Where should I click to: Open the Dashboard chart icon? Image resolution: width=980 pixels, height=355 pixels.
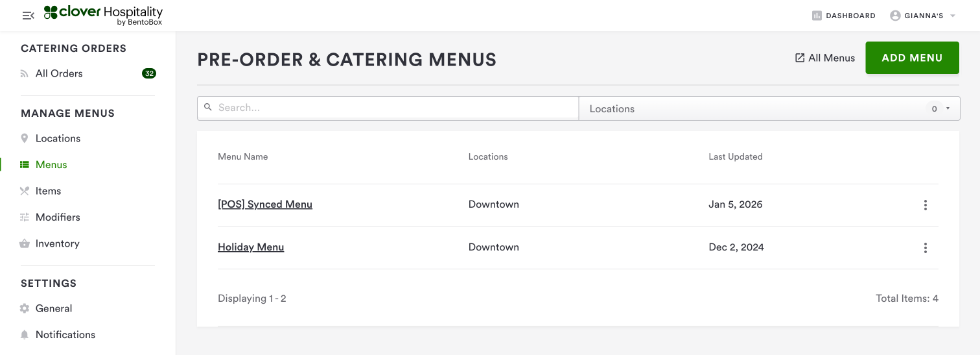pos(817,16)
